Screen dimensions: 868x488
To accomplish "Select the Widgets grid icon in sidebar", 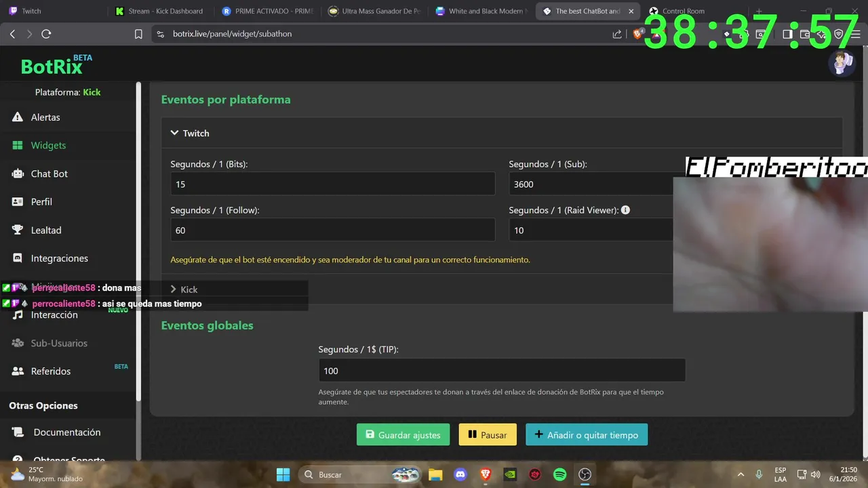I will click(x=18, y=145).
